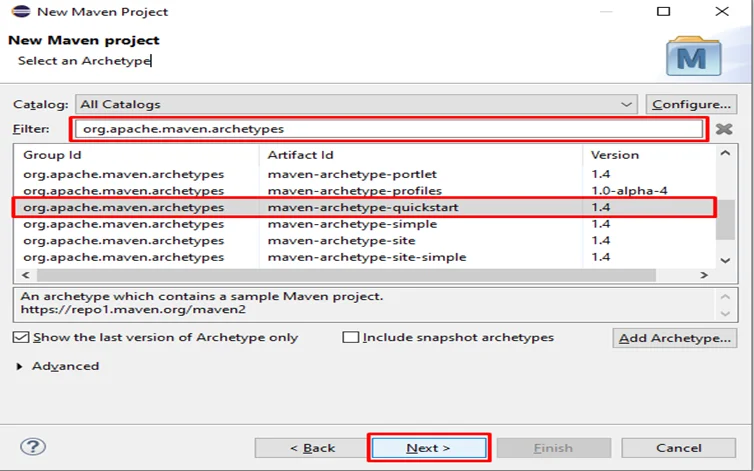
Task: Click the right arrow of horizontal scrollbar
Action: (x=704, y=275)
